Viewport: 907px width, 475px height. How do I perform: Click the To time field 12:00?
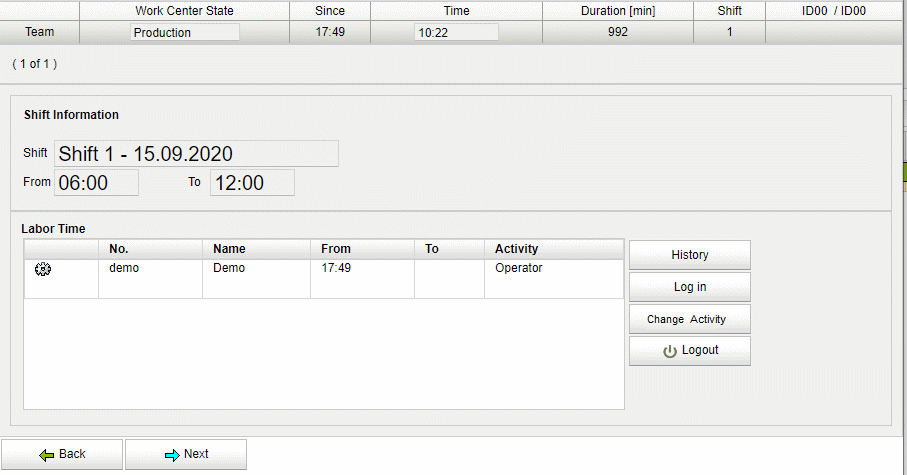coord(252,183)
